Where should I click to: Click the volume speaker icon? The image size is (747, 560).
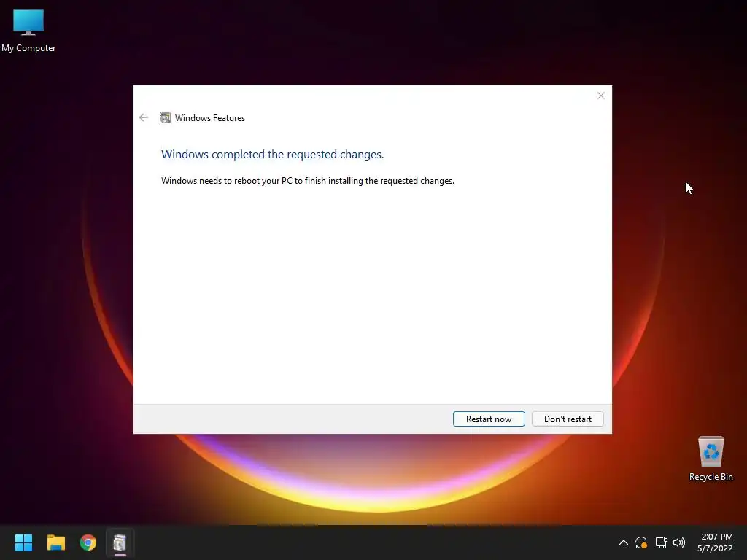click(x=679, y=542)
